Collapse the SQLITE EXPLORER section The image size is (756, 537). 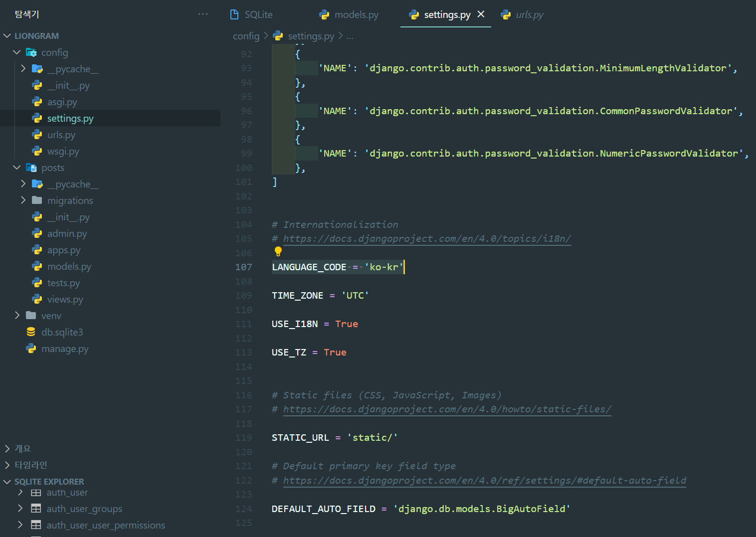7,482
